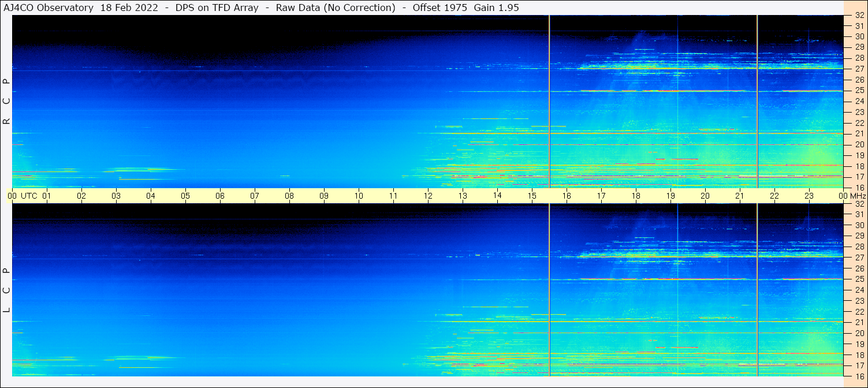
Task: Click the vertical "L C P" panel label
Action: pyautogui.click(x=7, y=290)
